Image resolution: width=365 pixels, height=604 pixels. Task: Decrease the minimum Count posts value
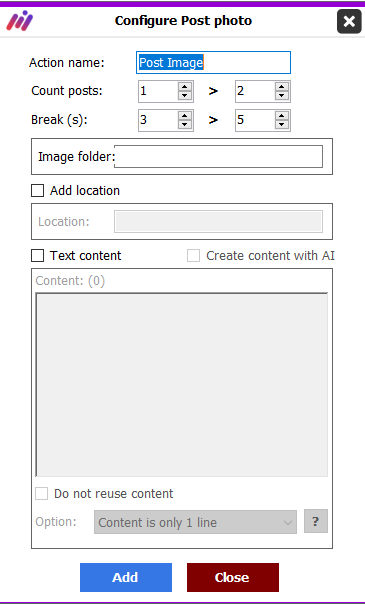click(185, 96)
